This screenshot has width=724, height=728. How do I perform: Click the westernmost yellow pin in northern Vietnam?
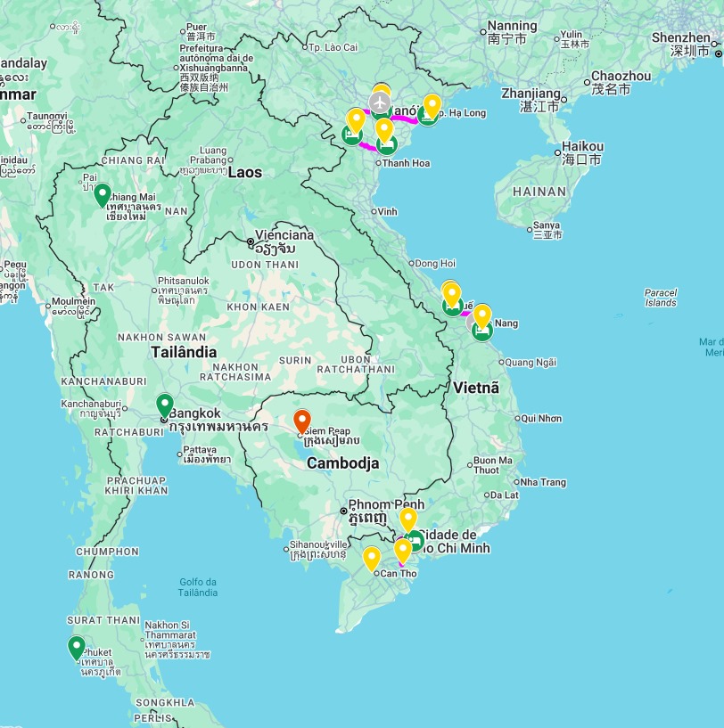[356, 119]
